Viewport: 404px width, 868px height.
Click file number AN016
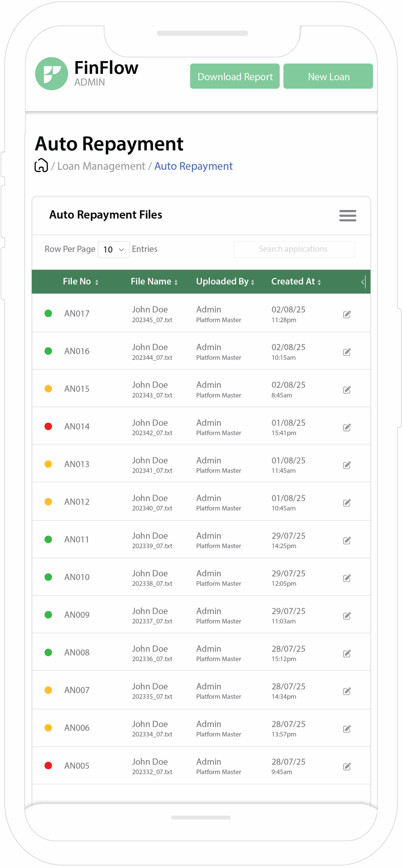77,351
